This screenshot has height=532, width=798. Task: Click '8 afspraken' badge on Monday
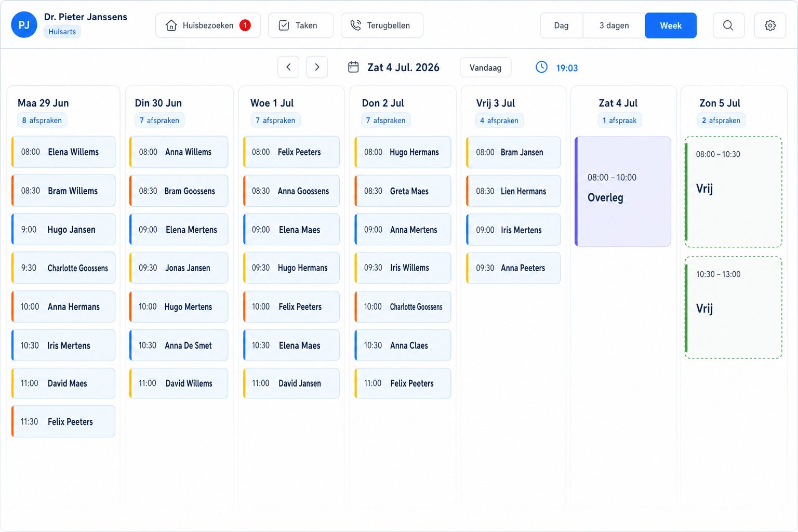click(42, 120)
